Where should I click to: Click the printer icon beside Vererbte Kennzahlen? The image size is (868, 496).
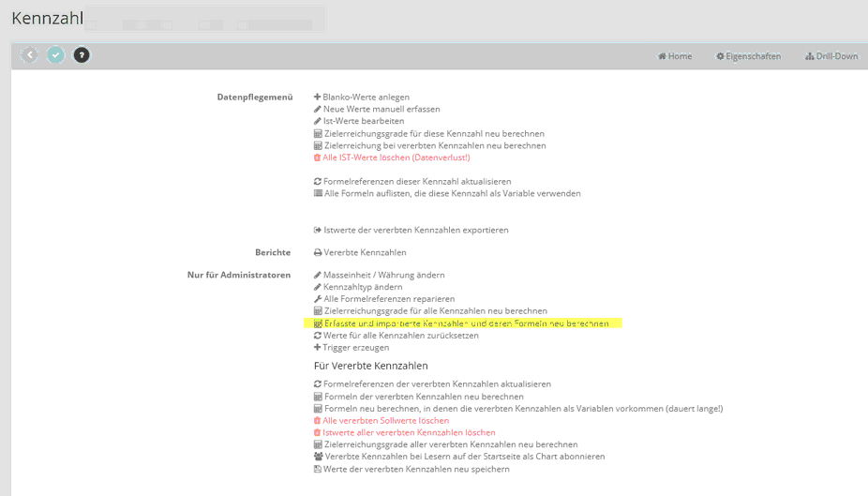pyautogui.click(x=318, y=252)
